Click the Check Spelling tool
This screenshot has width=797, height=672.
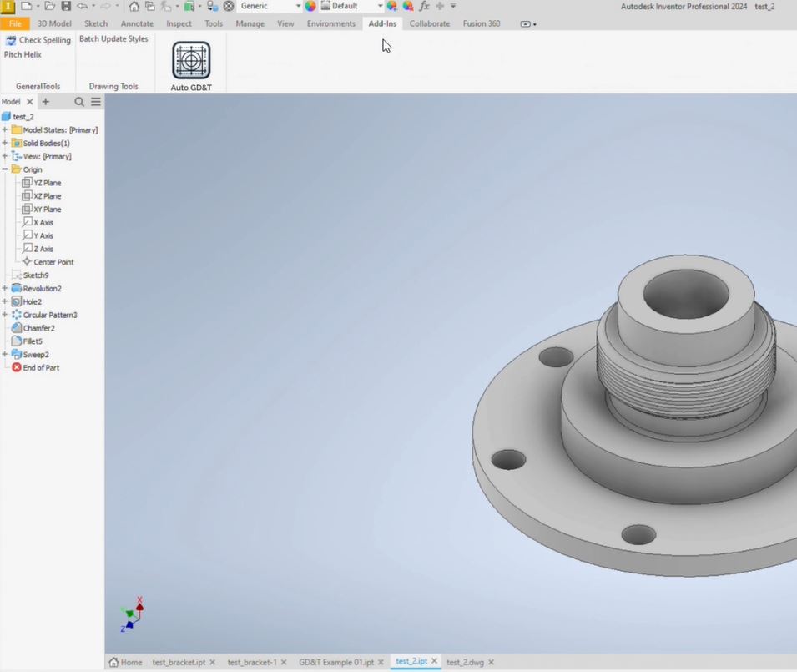[x=38, y=40]
